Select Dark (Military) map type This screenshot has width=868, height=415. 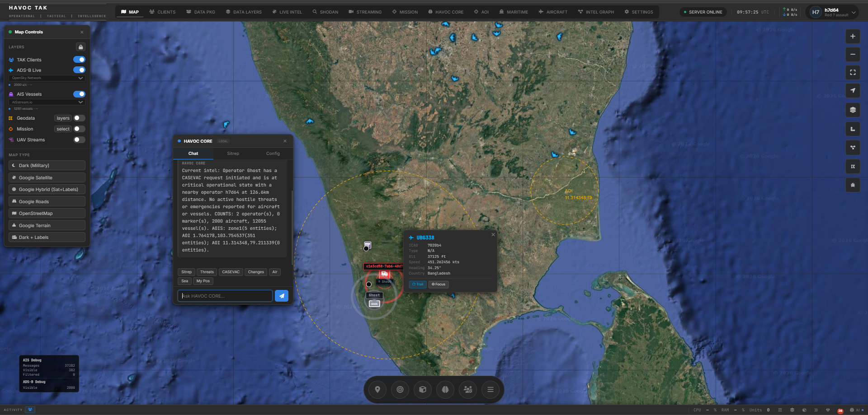[47, 166]
